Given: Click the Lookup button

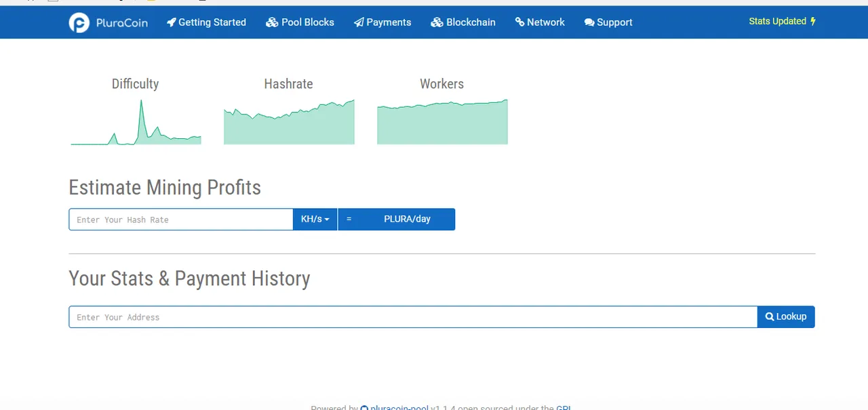Looking at the screenshot, I should 786,317.
